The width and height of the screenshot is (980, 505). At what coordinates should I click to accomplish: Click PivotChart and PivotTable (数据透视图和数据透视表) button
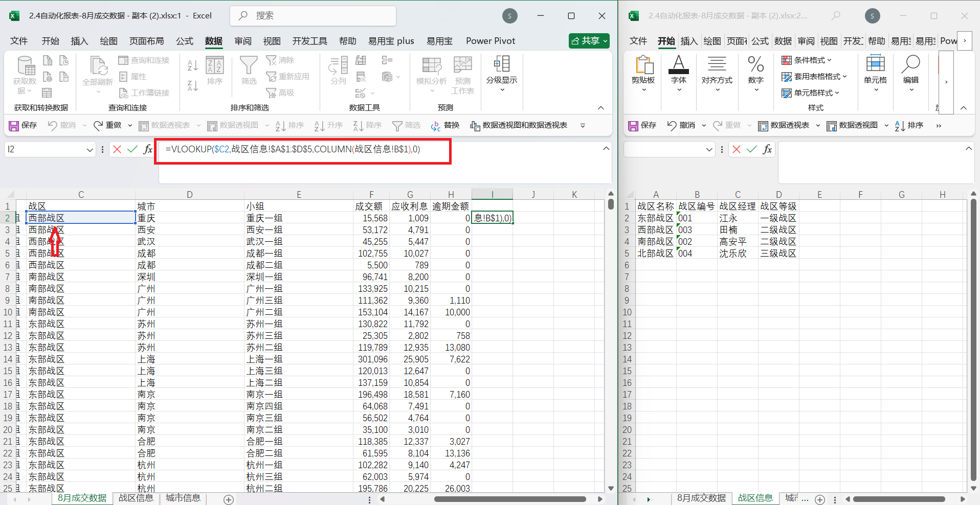point(519,125)
